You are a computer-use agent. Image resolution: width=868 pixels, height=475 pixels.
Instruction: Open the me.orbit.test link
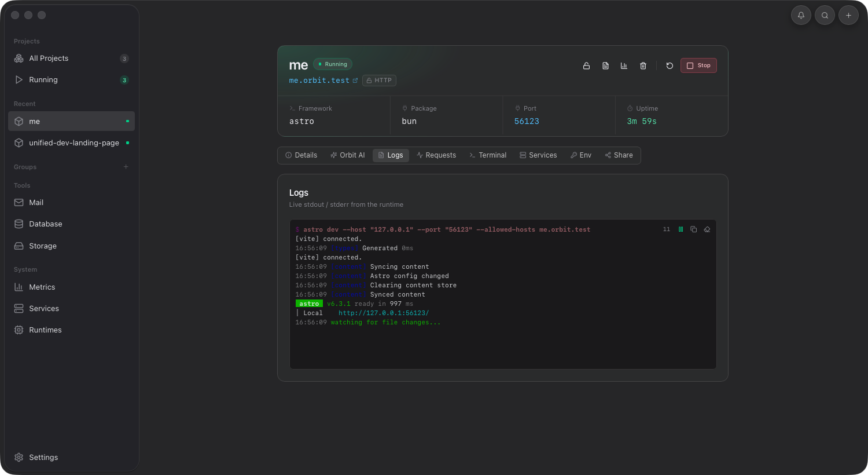click(x=323, y=81)
